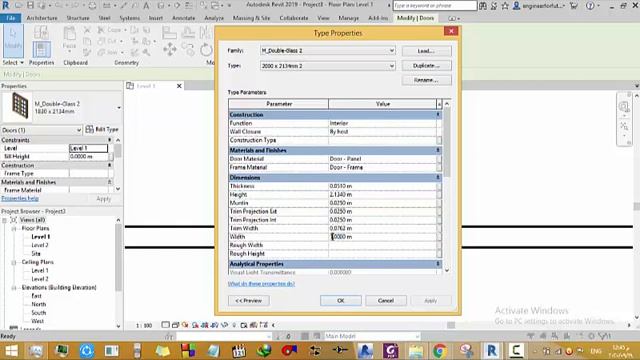Image resolution: width=640 pixels, height=360 pixels.
Task: Open Chrome from the Windows taskbar
Action: point(440,351)
